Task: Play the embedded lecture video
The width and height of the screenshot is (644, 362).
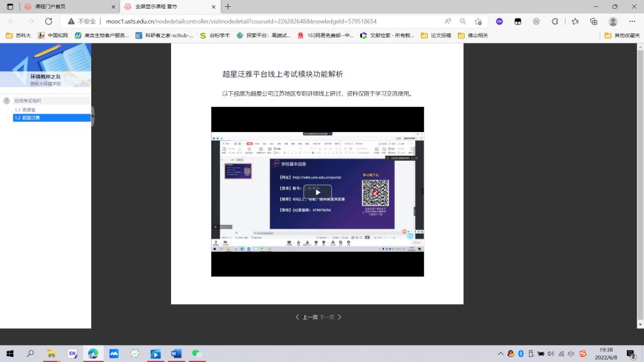Action: click(318, 192)
